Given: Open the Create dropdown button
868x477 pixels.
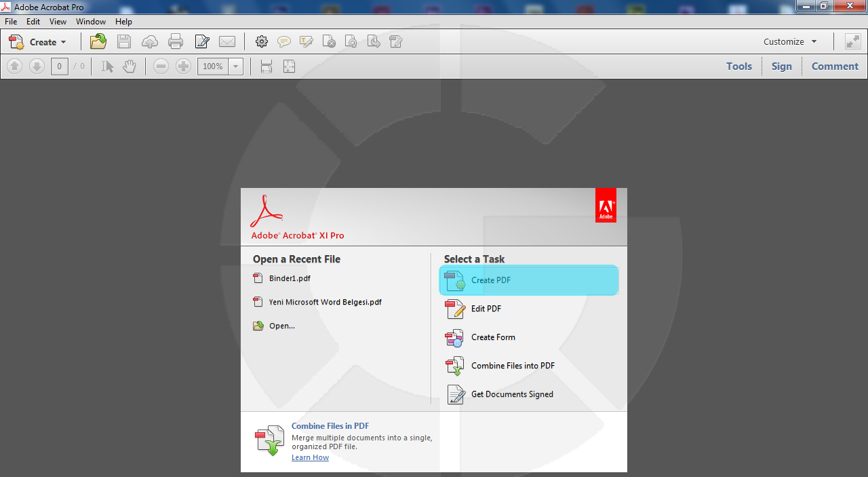Looking at the screenshot, I should point(38,42).
